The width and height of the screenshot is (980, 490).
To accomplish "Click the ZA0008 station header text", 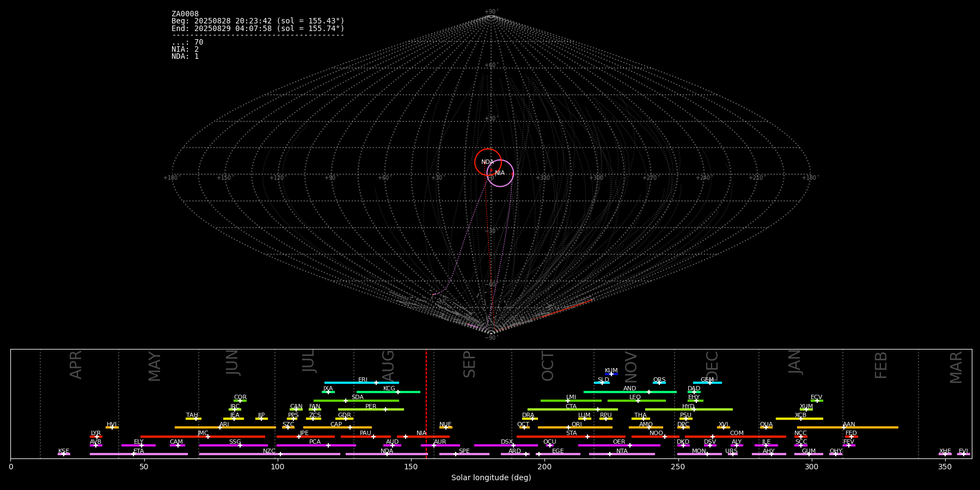I will click(x=185, y=14).
